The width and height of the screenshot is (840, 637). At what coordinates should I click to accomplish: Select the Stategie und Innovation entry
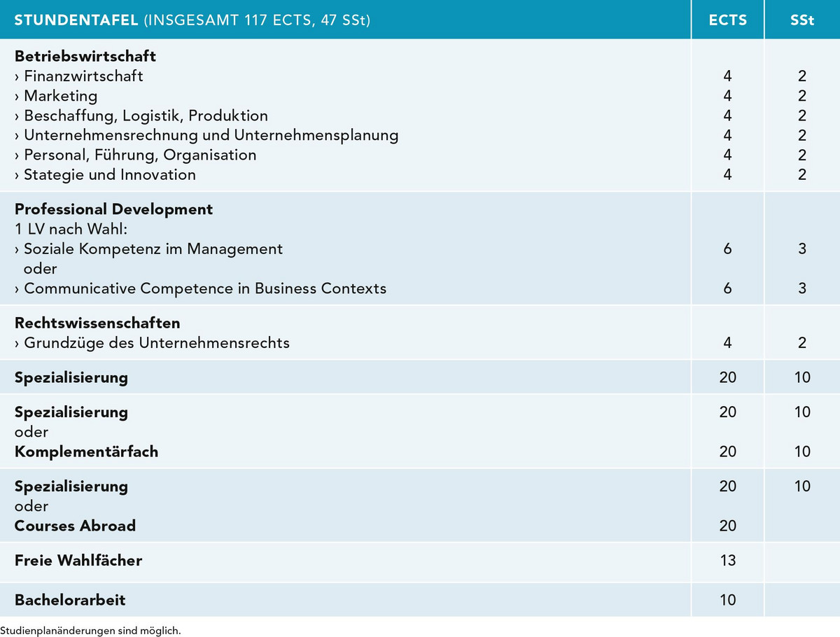[x=109, y=174]
